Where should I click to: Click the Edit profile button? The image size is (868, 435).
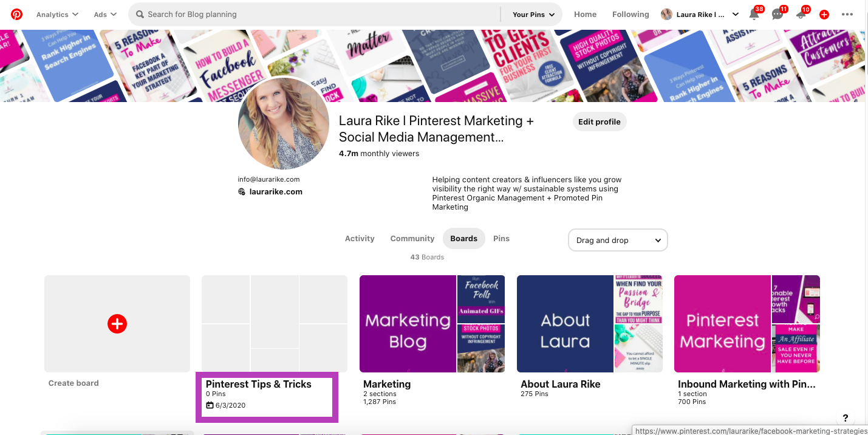600,122
